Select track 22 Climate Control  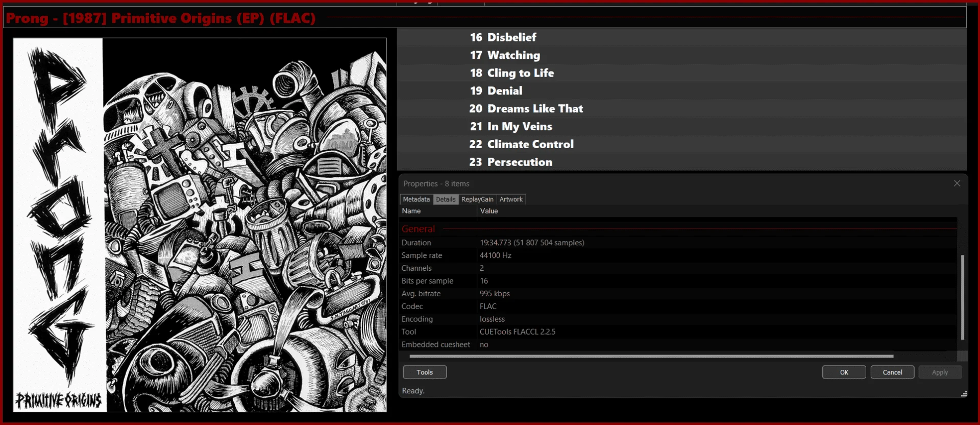point(682,145)
